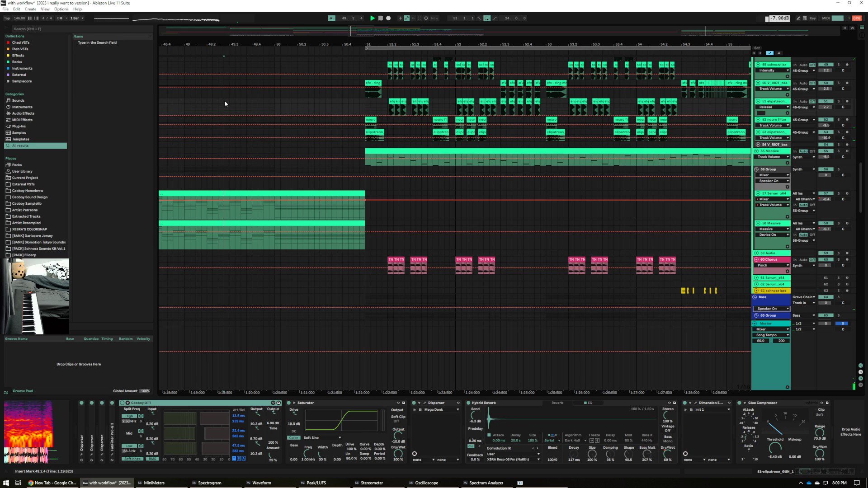Unfold track 54 V_RIOT_bas

pos(757,145)
